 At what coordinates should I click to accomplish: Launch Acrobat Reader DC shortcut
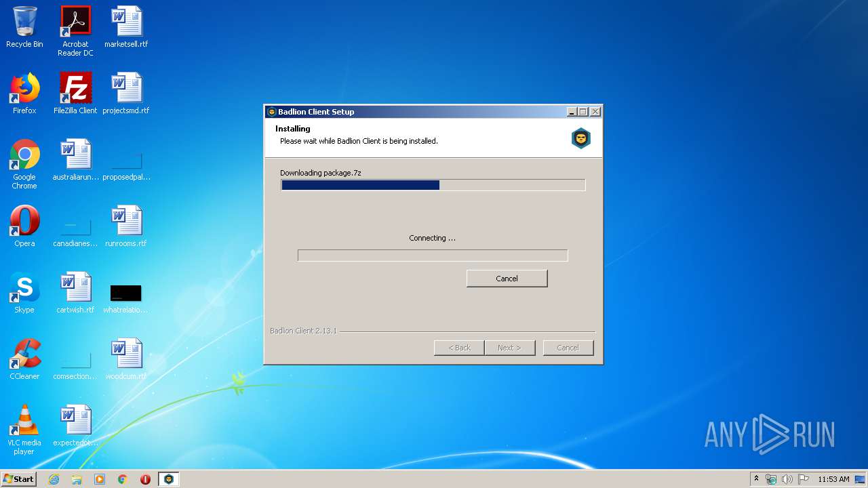coord(75,31)
